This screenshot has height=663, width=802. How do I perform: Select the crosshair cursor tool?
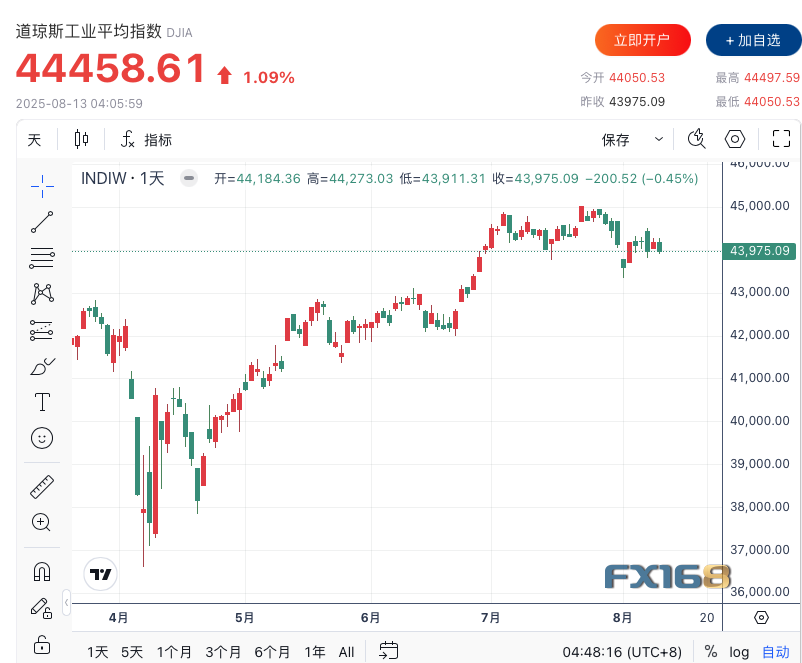tap(42, 183)
